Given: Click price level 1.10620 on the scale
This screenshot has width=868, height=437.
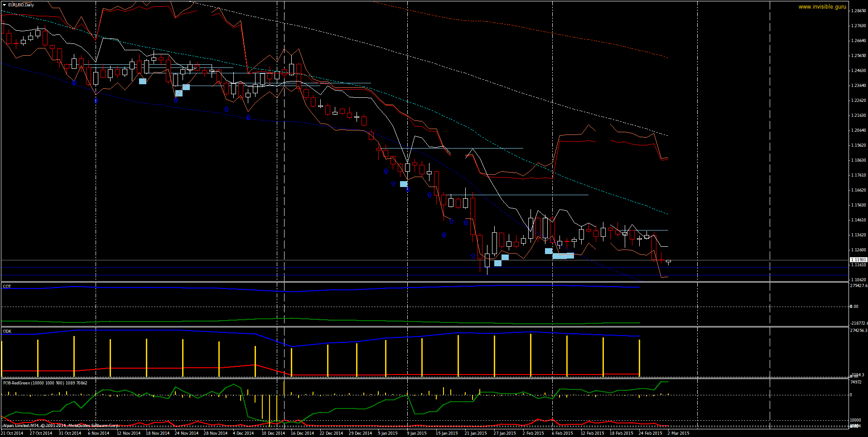Looking at the screenshot, I should point(858,279).
